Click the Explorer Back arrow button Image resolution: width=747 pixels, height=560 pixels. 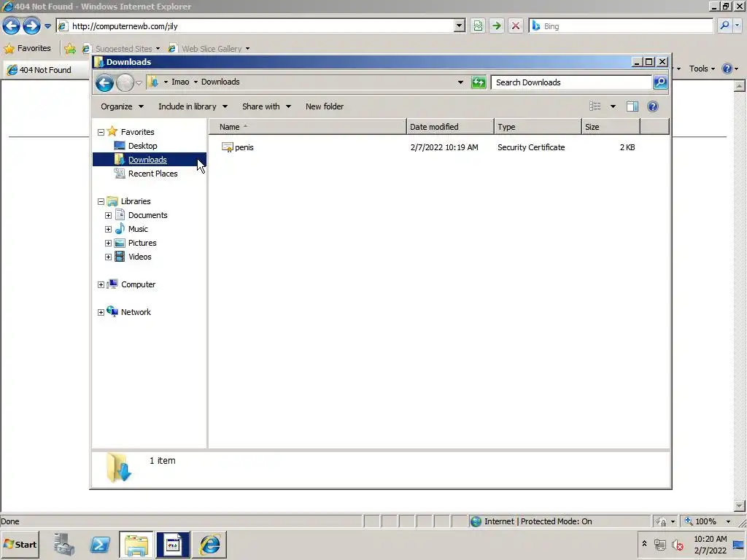coord(104,83)
